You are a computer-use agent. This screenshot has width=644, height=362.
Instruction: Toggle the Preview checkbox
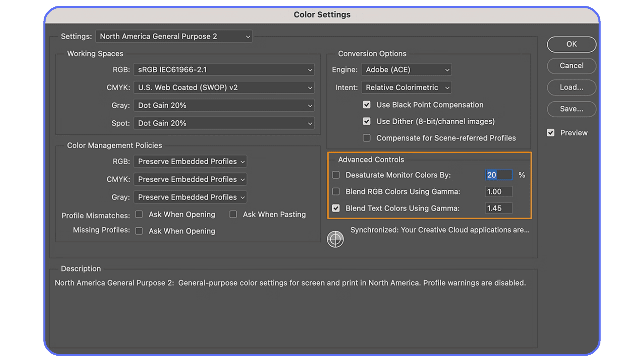[550, 133]
